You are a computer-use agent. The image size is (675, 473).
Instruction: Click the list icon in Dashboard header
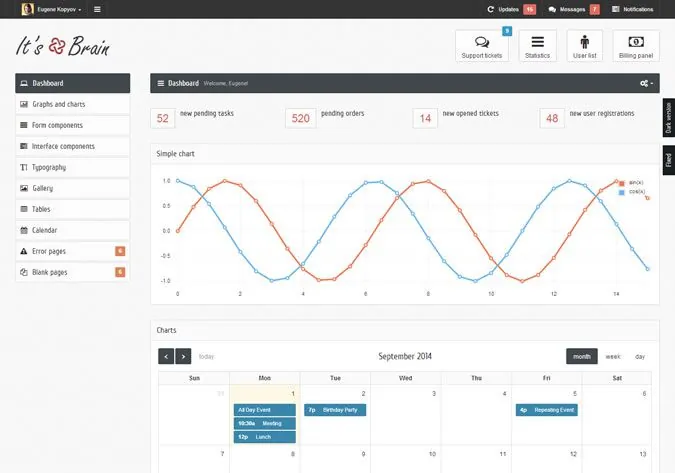coord(161,83)
